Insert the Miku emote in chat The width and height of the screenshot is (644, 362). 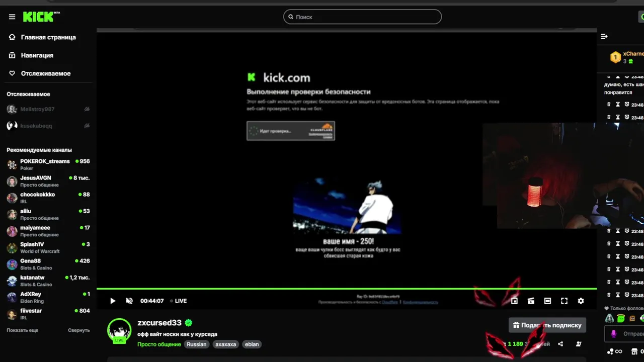click(609, 318)
